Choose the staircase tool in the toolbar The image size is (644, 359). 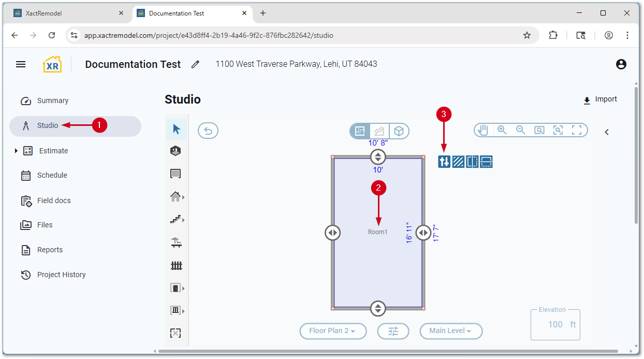(x=176, y=220)
